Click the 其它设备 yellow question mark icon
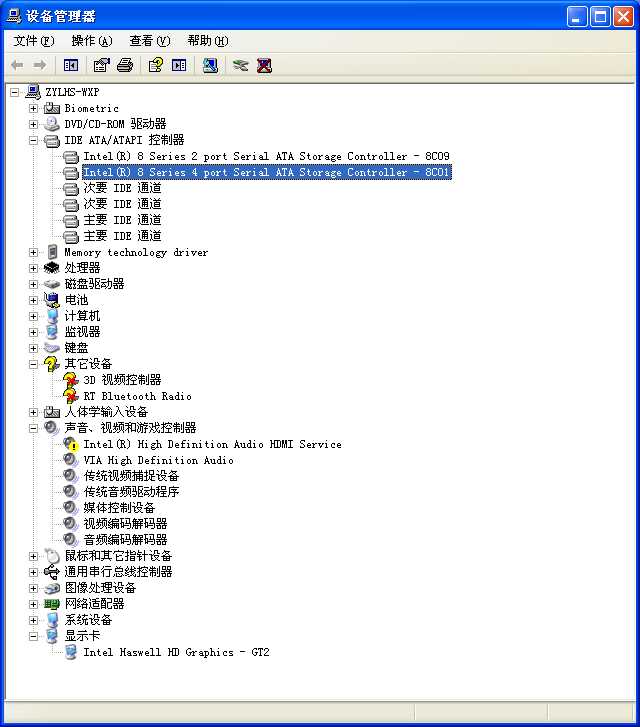 (x=52, y=364)
